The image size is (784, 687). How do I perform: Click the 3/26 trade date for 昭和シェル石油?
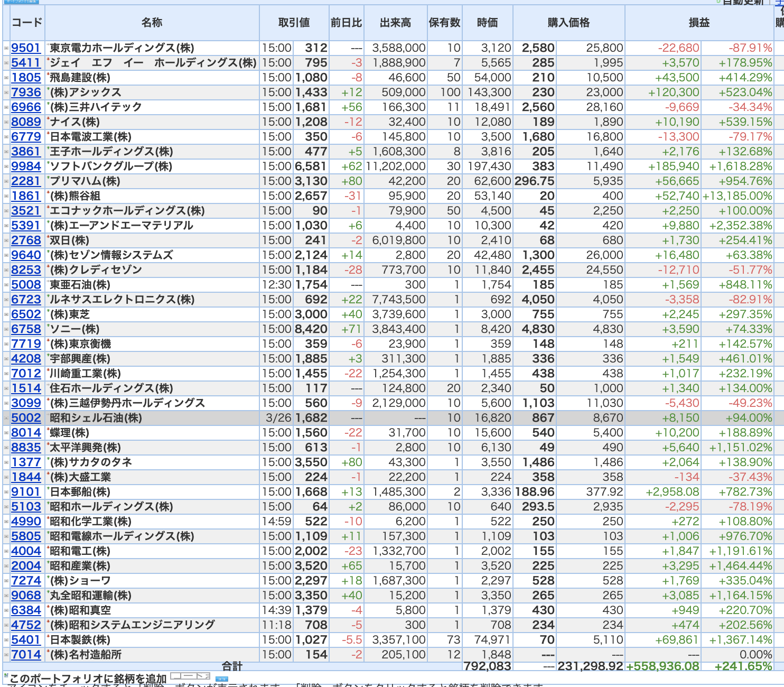pyautogui.click(x=278, y=418)
